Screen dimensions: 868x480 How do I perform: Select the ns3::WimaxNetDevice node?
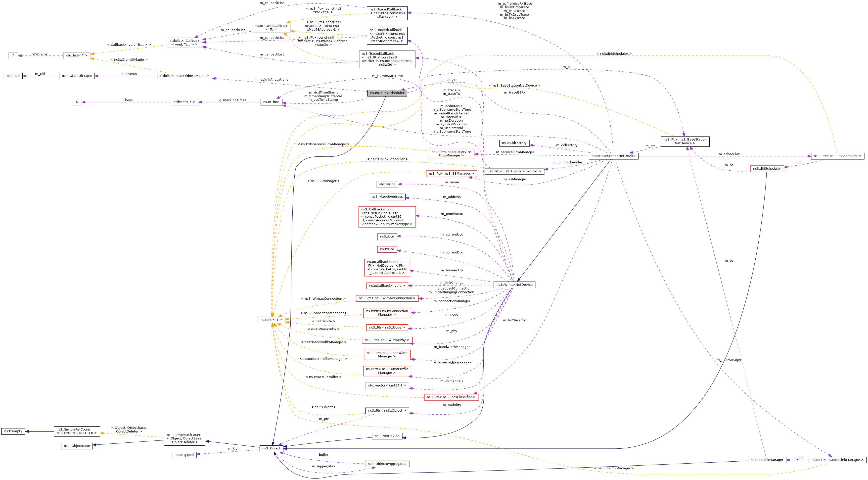514,285
